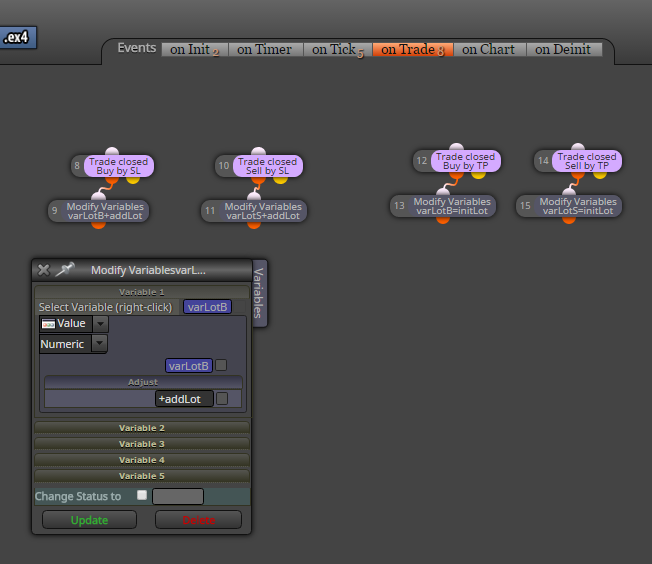Collapse the Adjust section header
Screen dimensions: 652x564
(143, 382)
